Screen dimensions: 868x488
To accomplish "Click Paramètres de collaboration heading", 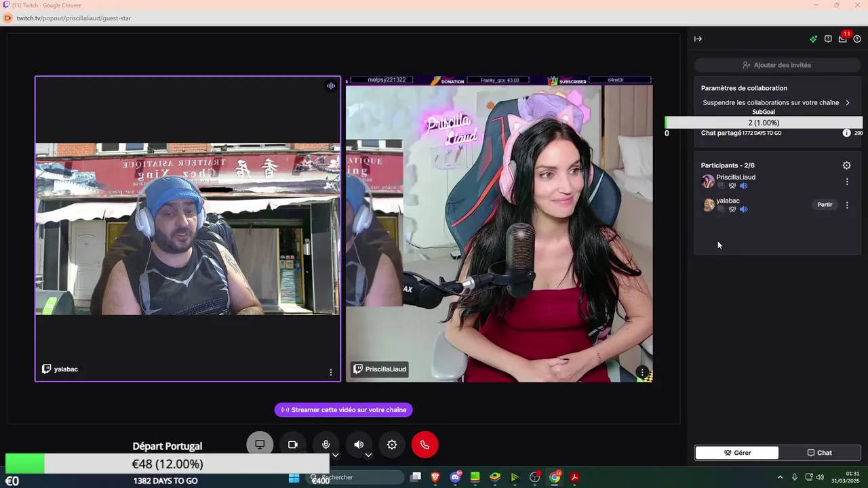I will point(744,88).
